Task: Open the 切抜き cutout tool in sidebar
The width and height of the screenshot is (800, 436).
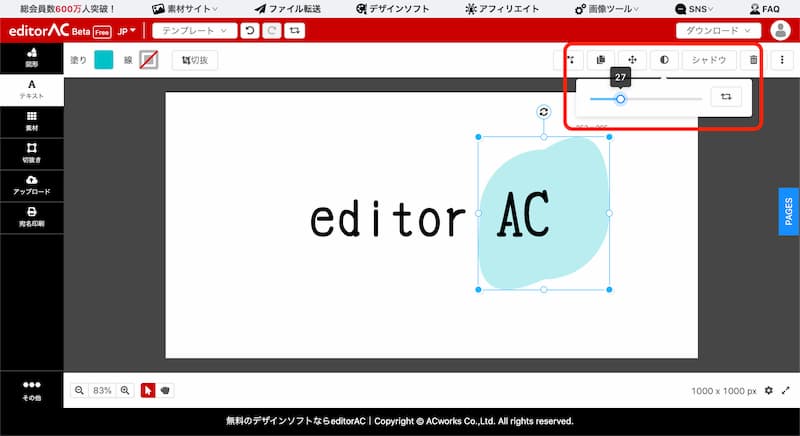Action: [x=32, y=153]
